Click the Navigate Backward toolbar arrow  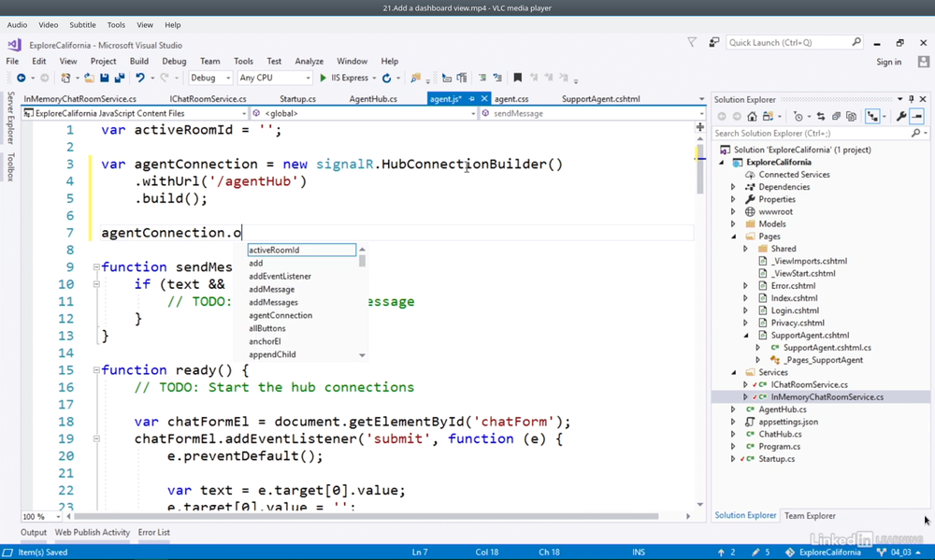point(21,79)
